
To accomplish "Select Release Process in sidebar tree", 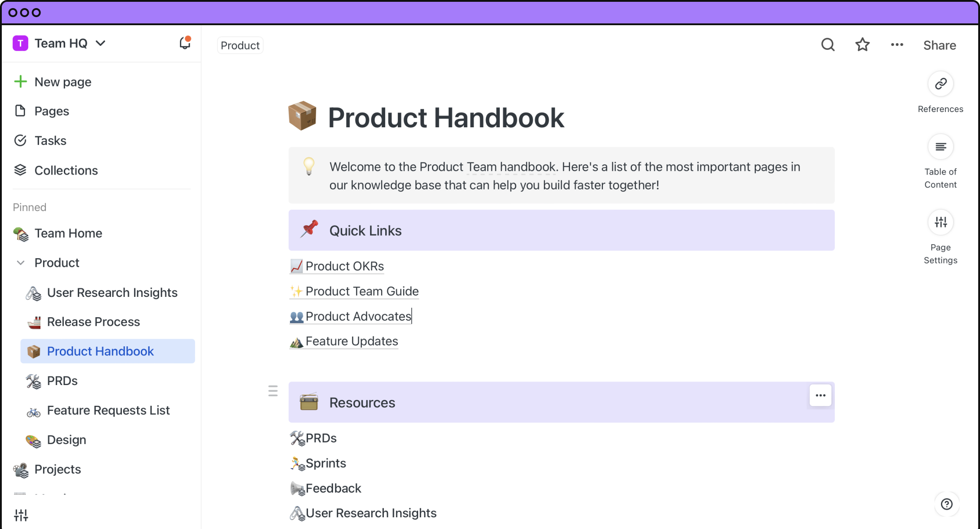I will pyautogui.click(x=94, y=322).
